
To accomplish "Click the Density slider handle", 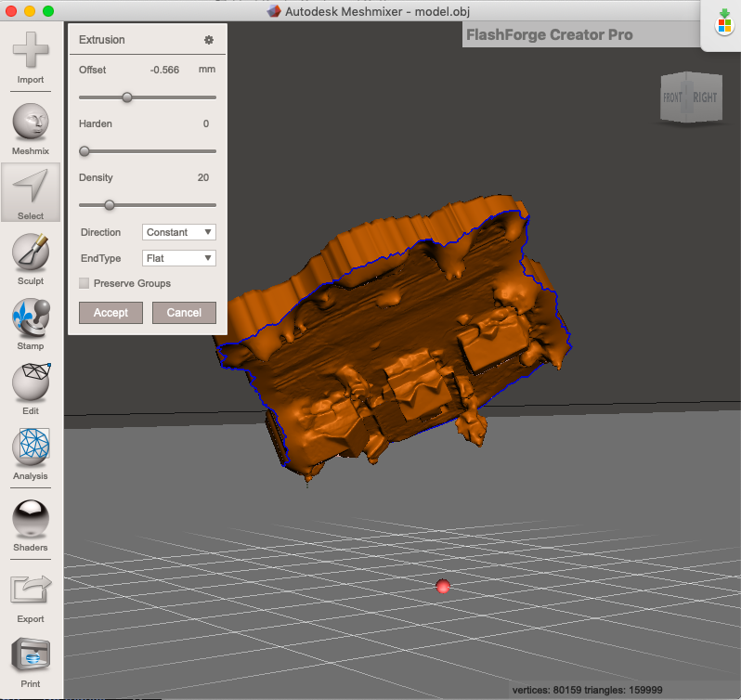I will tap(110, 205).
